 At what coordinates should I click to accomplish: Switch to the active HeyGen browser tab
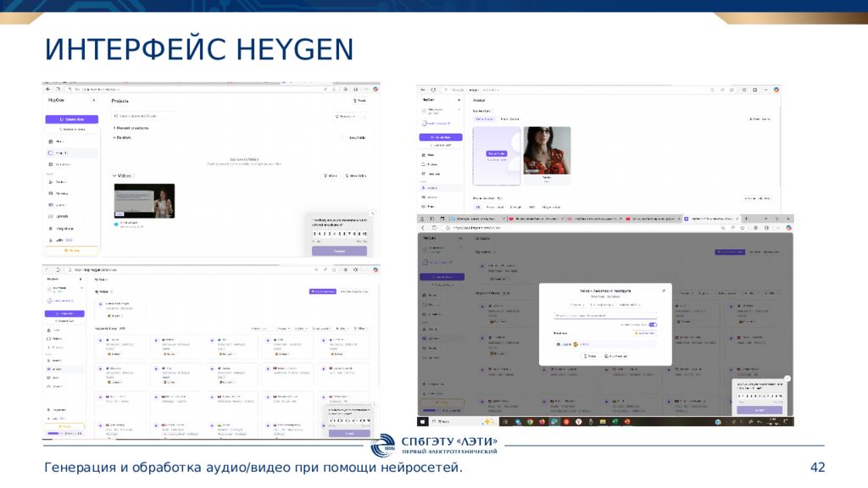click(712, 219)
